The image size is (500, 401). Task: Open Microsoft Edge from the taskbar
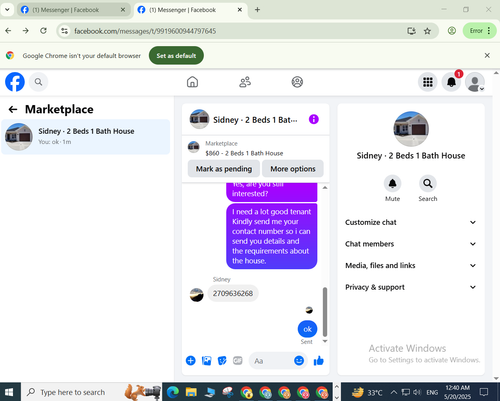tap(173, 392)
